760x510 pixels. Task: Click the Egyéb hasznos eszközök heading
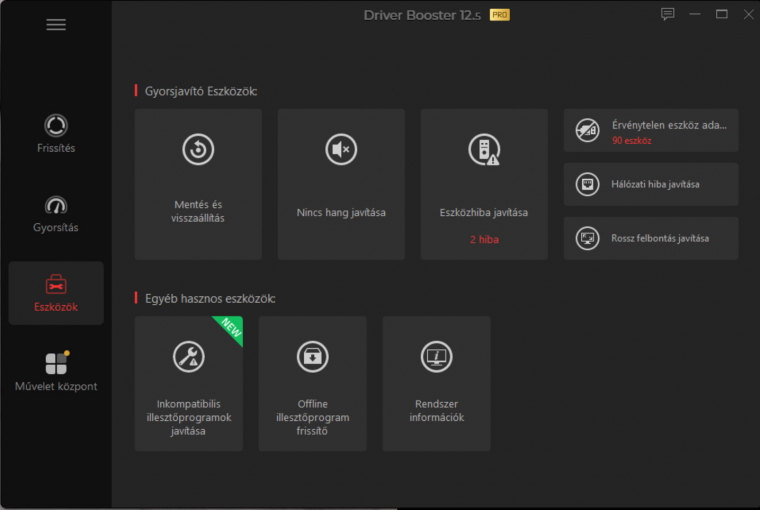(210, 299)
